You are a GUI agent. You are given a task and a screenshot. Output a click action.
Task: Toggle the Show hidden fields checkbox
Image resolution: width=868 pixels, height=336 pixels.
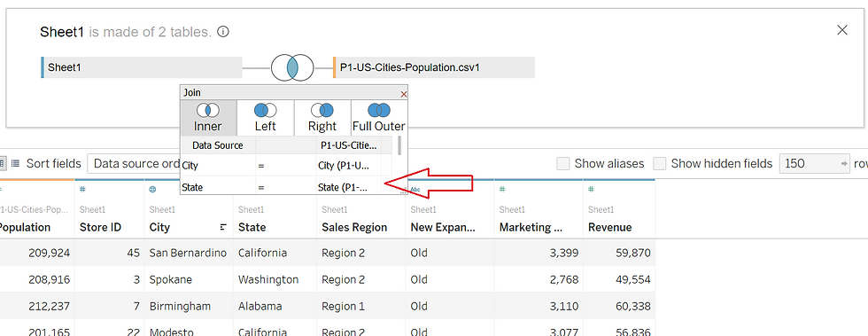pyautogui.click(x=659, y=163)
